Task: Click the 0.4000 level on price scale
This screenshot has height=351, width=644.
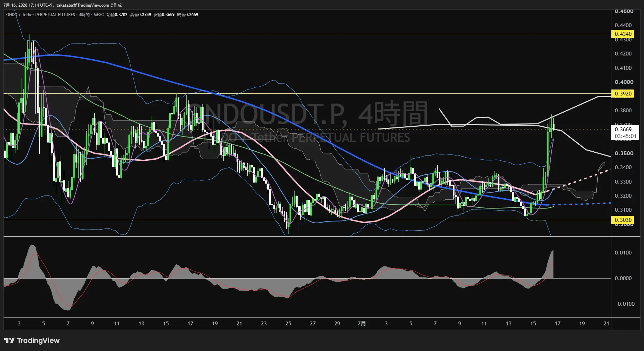Action: coord(624,82)
